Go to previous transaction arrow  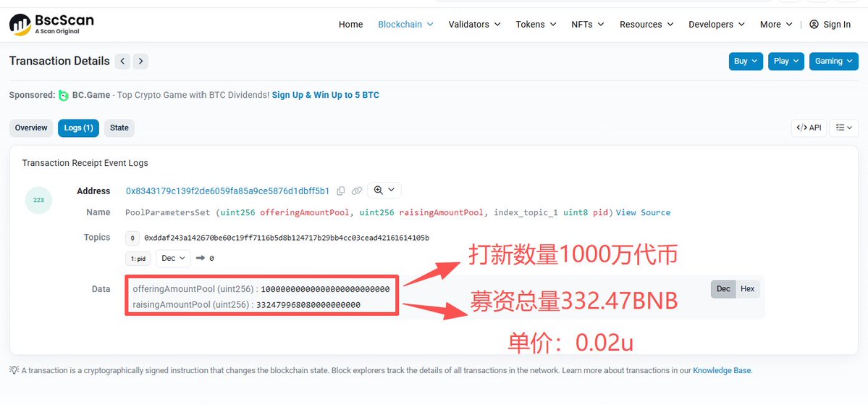coord(122,61)
